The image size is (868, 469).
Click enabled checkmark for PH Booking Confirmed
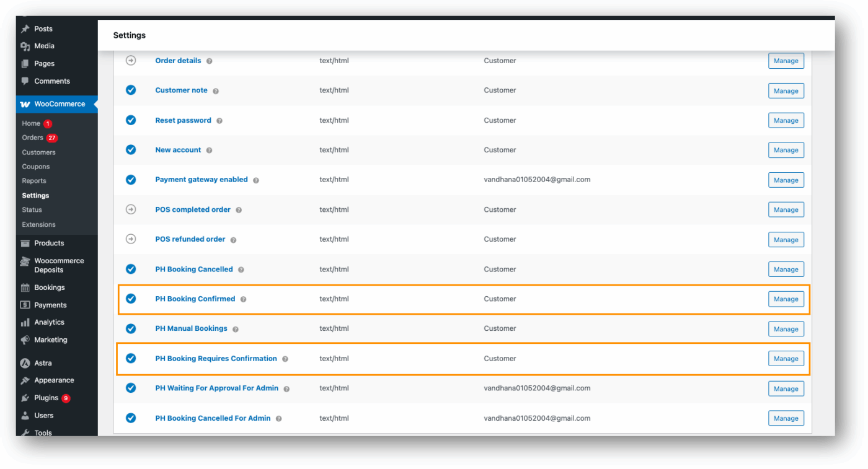coord(131,299)
